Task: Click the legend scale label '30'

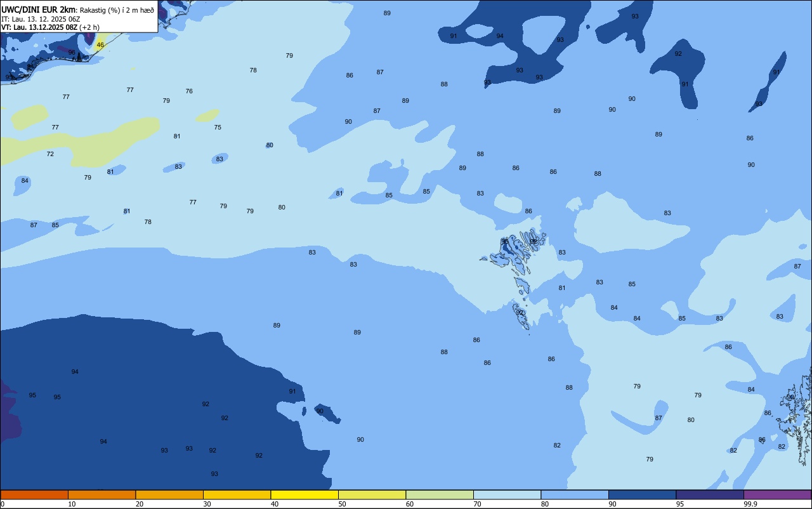Action: (x=207, y=504)
